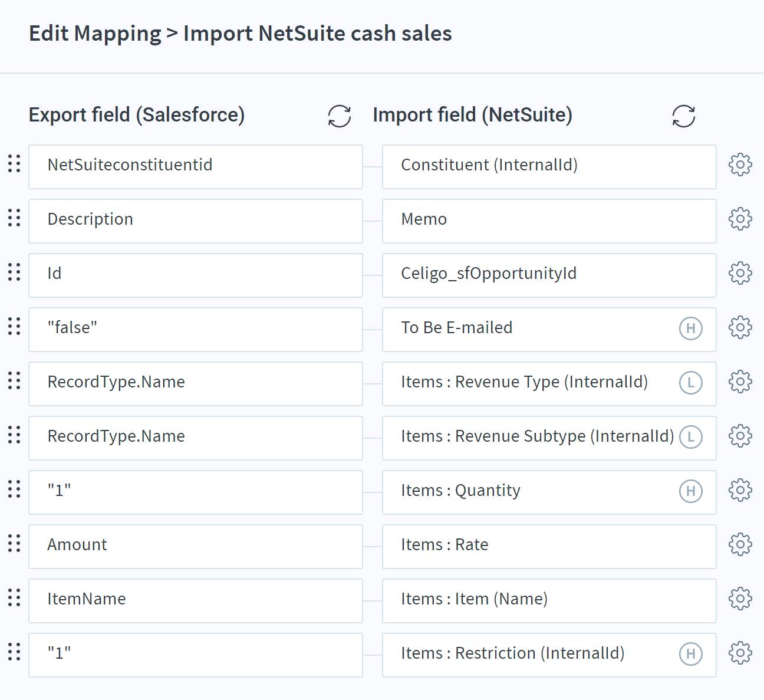This screenshot has height=700, width=764.
Task: Click drag handle of NetSuiteconstituentid row
Action: click(14, 163)
